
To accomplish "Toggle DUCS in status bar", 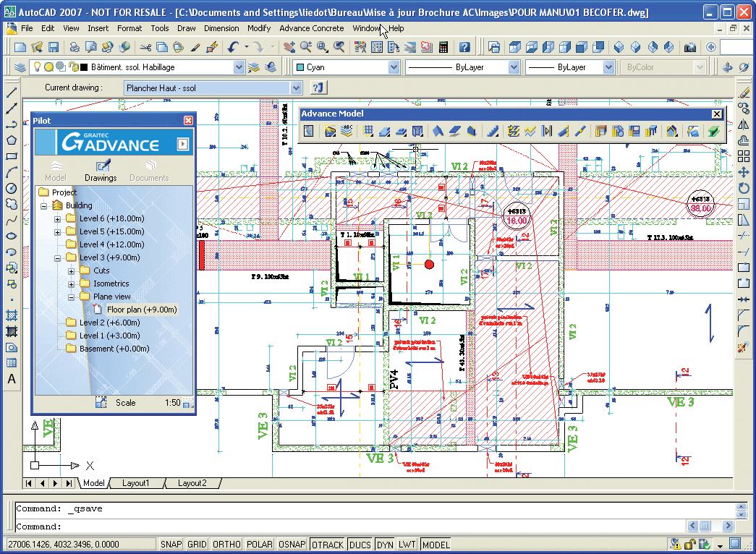I will click(x=360, y=545).
